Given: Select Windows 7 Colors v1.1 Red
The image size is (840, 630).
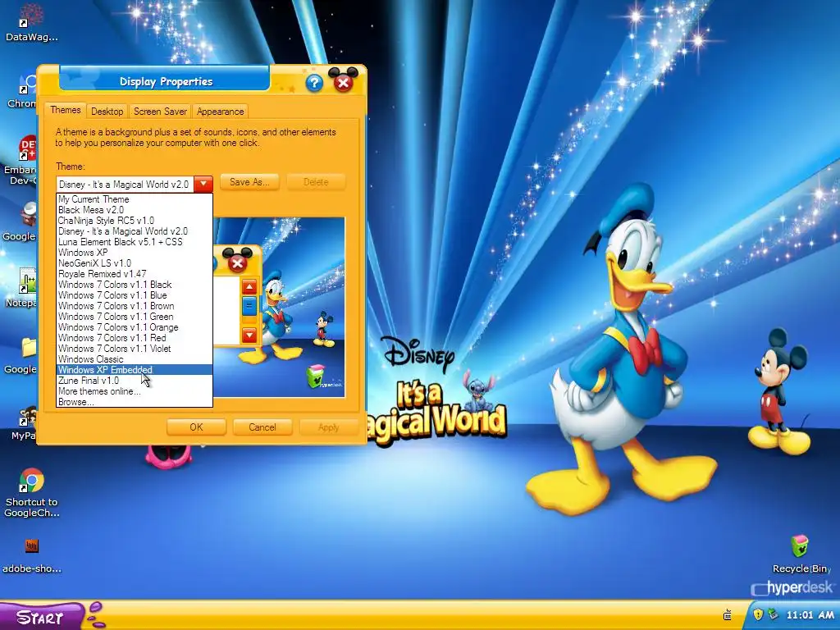Looking at the screenshot, I should pos(135,338).
